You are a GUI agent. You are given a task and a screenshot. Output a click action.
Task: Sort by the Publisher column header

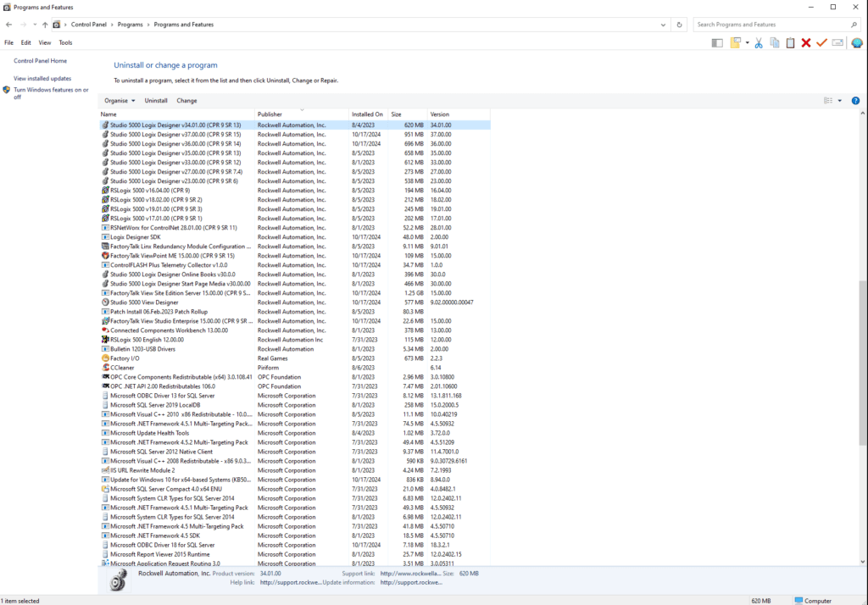pos(302,114)
